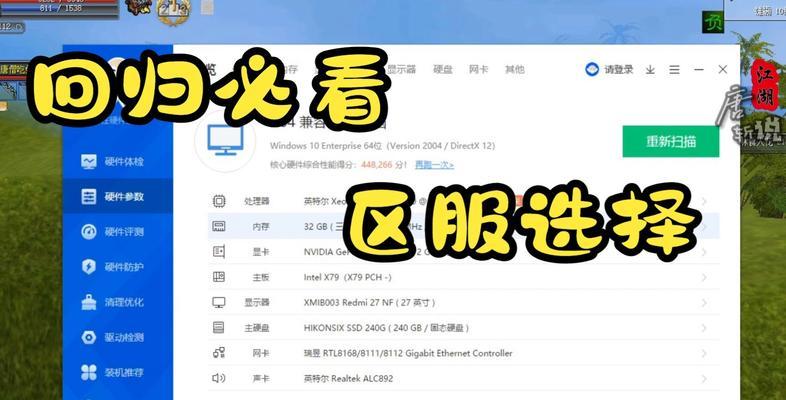This screenshot has height=400, width=786.
Task: Open the 装机推荐 clover icon
Action: tap(89, 372)
